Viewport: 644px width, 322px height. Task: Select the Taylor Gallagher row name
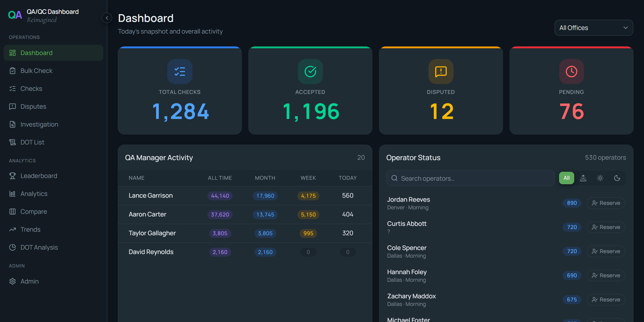pos(152,233)
